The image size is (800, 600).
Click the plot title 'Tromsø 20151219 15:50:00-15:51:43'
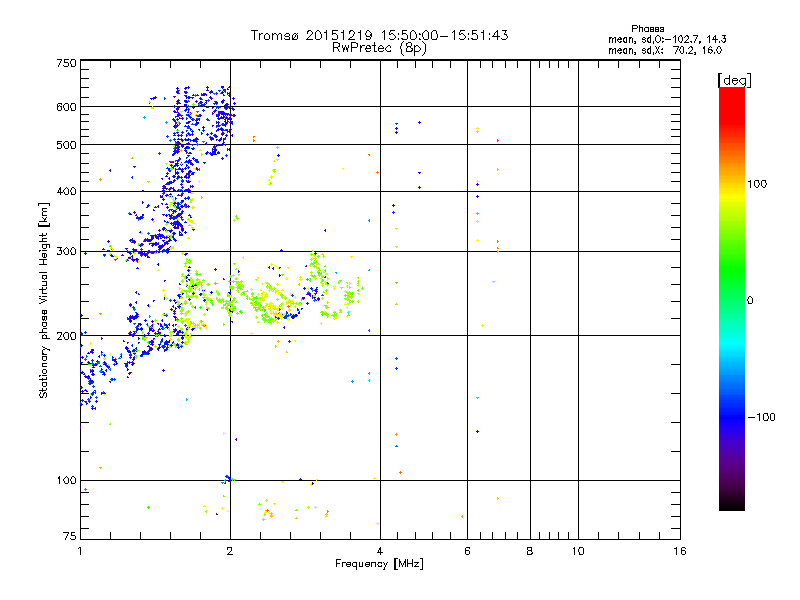click(379, 35)
